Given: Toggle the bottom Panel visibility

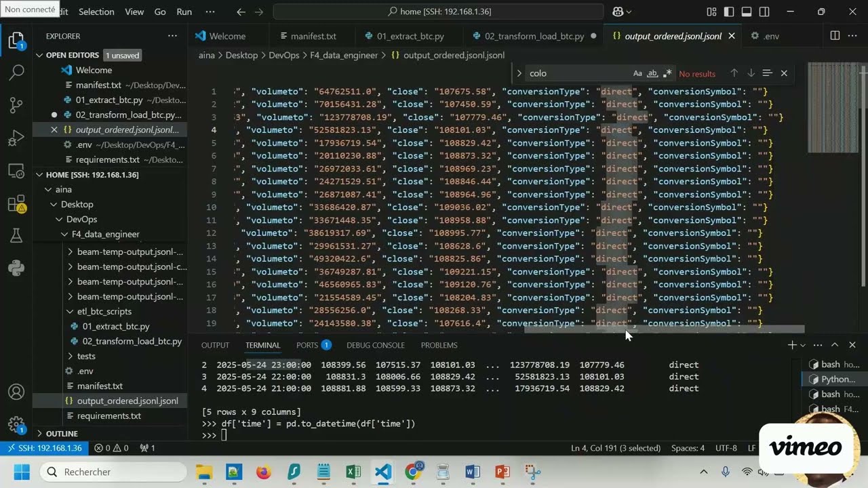Looking at the screenshot, I should pyautogui.click(x=747, y=12).
